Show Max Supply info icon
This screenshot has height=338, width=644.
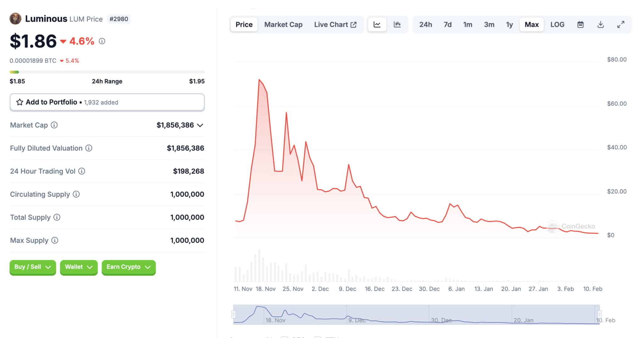55,240
